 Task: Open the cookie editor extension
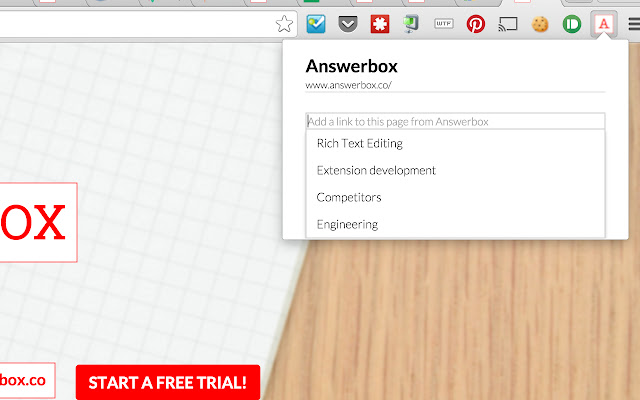click(540, 24)
